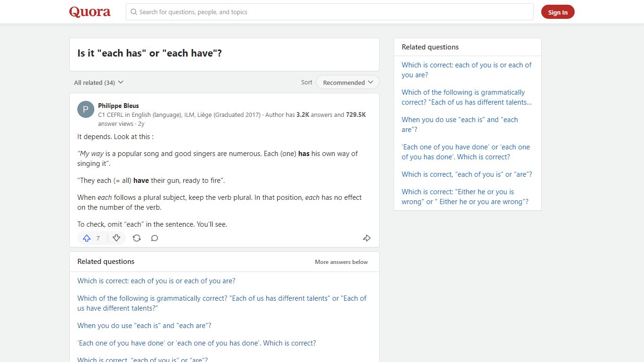
Task: Click the More answers below link
Action: click(x=341, y=262)
